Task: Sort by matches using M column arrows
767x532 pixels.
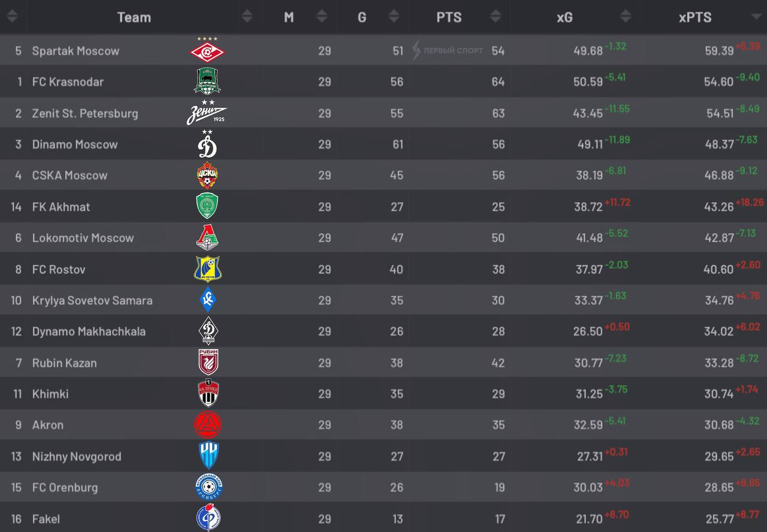Action: coord(322,17)
